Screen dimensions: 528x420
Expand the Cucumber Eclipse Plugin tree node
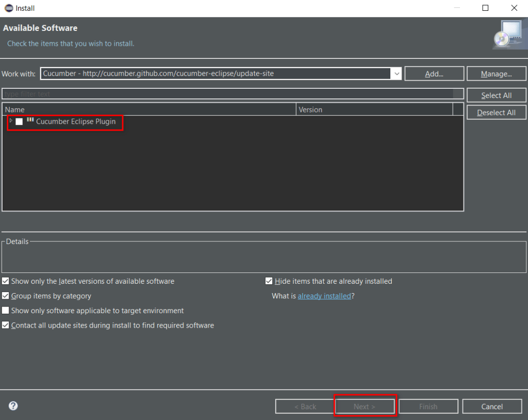click(x=11, y=121)
